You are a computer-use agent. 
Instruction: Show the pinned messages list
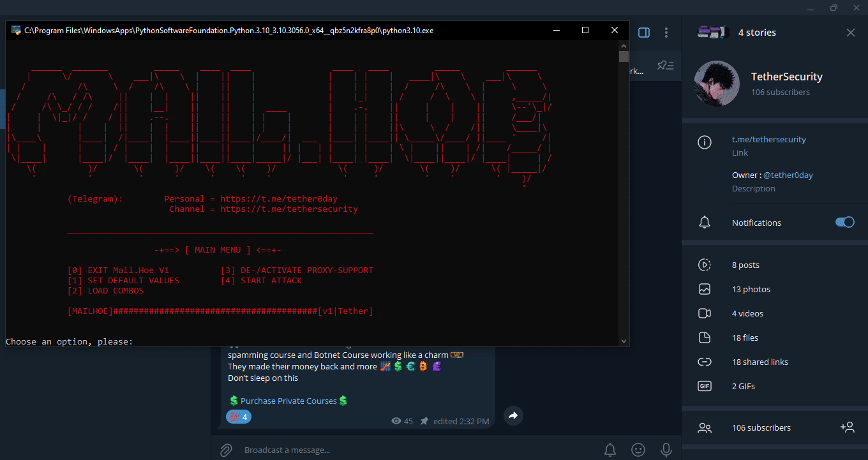tap(666, 65)
